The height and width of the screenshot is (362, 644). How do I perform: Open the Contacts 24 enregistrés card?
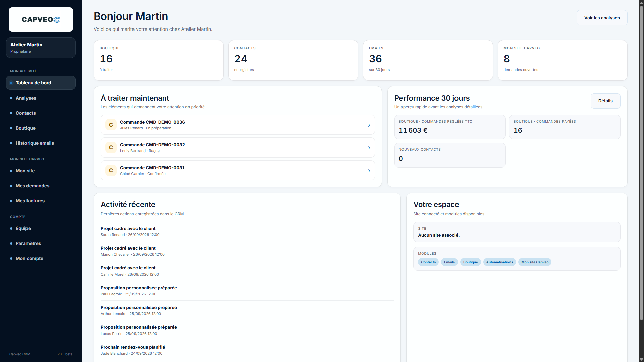pyautogui.click(x=293, y=60)
